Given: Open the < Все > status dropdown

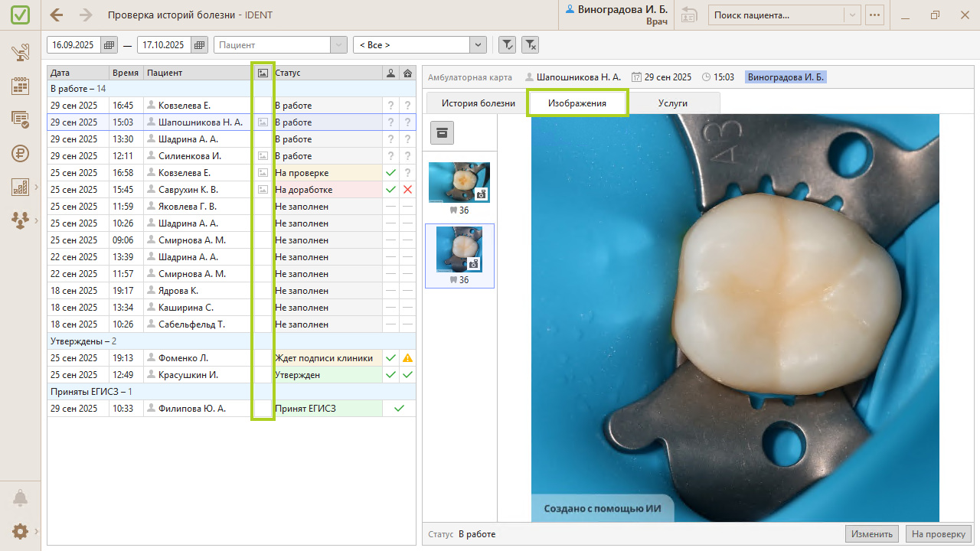Looking at the screenshot, I should [x=479, y=45].
